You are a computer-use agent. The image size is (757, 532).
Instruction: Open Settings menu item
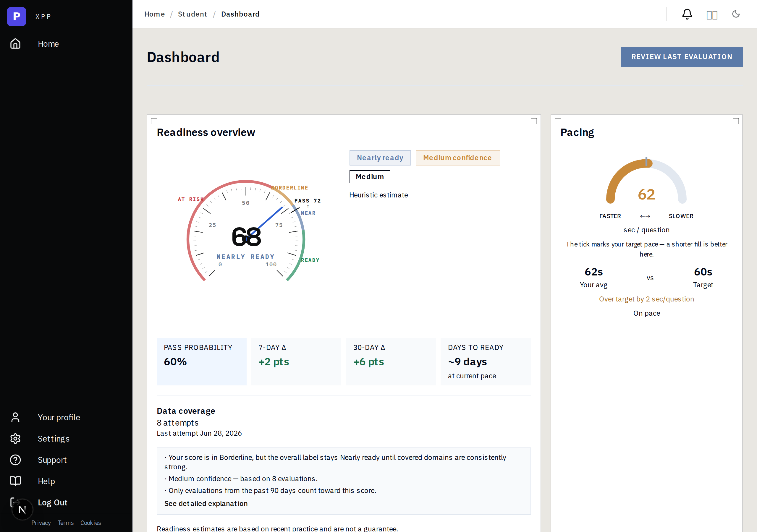pyautogui.click(x=54, y=439)
